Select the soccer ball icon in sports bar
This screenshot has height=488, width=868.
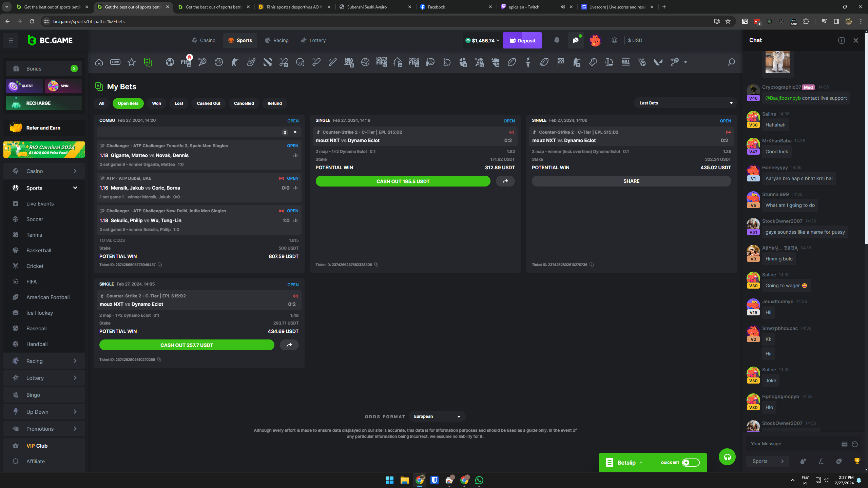click(170, 62)
